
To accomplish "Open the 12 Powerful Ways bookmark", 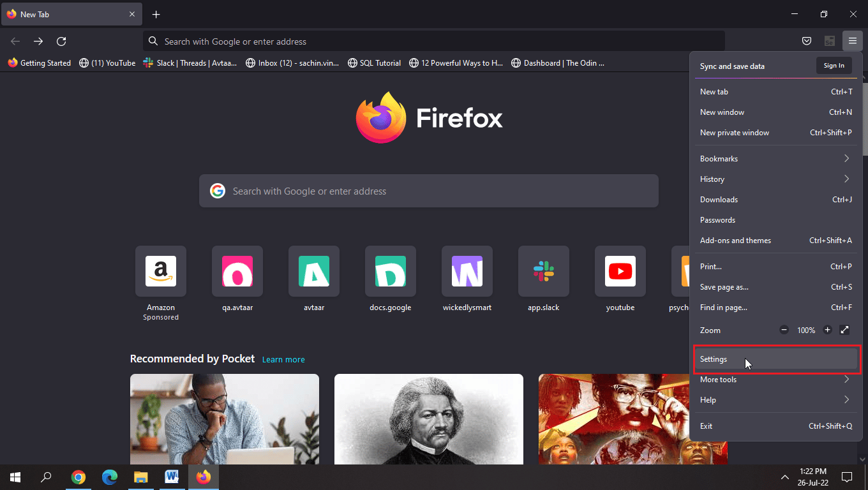I will pos(456,63).
